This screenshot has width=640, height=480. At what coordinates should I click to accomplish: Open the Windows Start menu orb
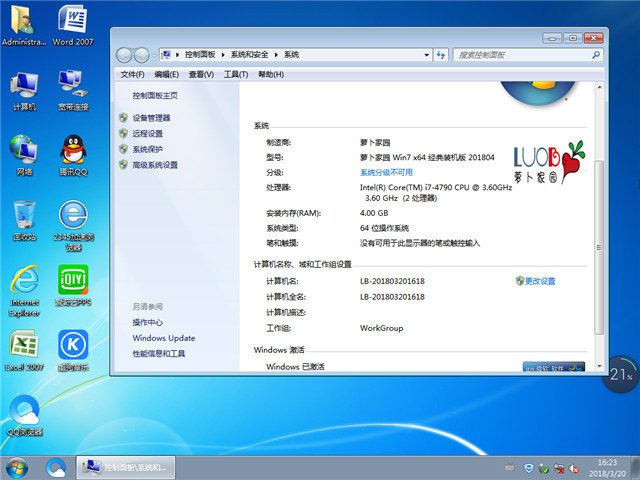click(17, 468)
